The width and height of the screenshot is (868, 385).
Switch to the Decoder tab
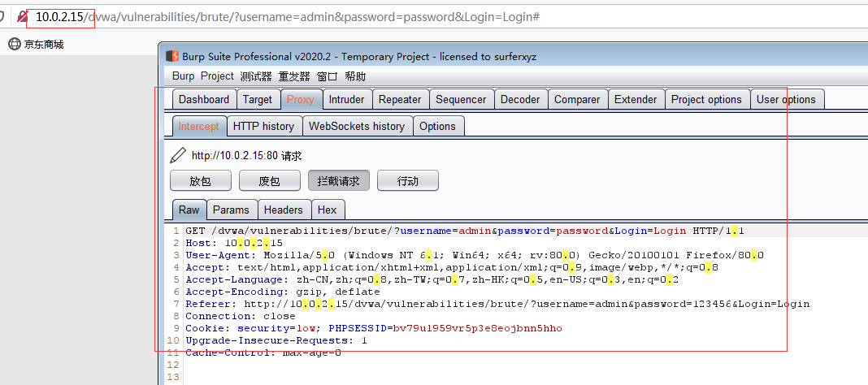[520, 100]
